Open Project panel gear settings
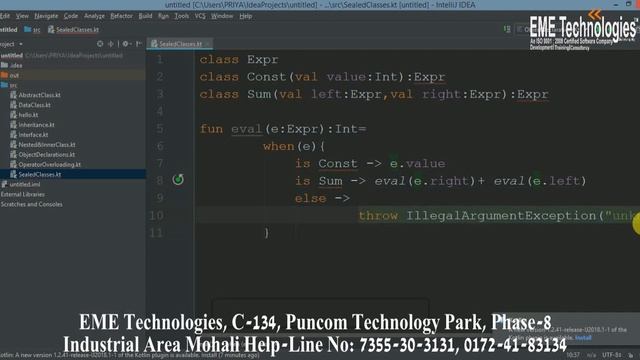The height and width of the screenshot is (360, 640). pyautogui.click(x=126, y=44)
